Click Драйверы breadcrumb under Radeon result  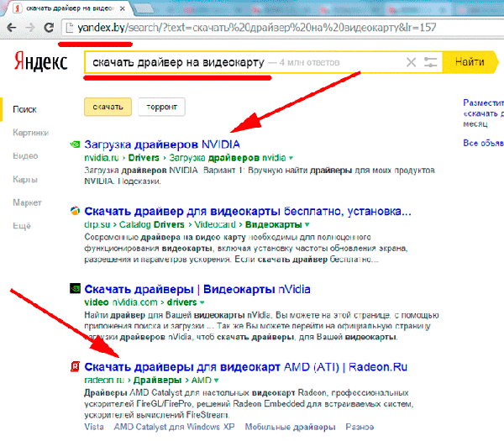click(158, 381)
